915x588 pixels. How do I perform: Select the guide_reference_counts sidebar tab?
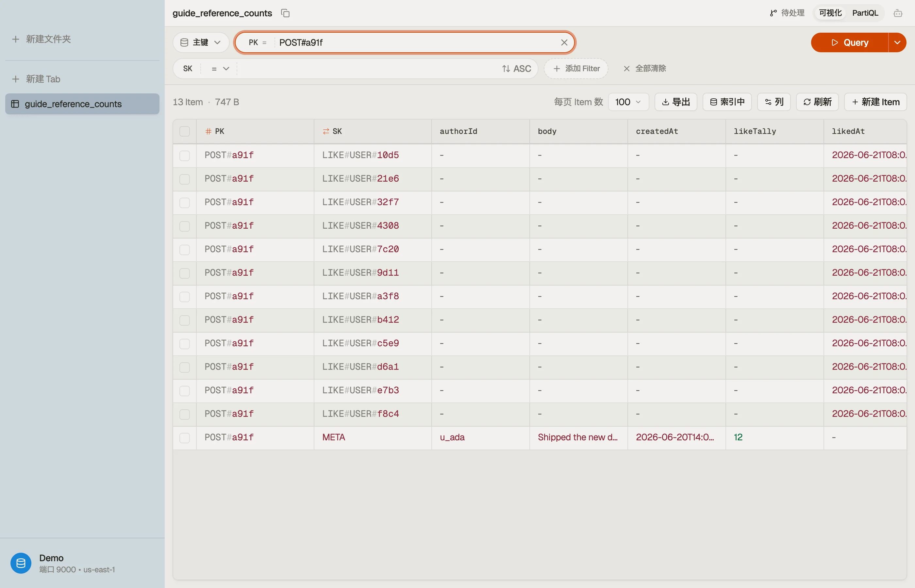(x=82, y=104)
